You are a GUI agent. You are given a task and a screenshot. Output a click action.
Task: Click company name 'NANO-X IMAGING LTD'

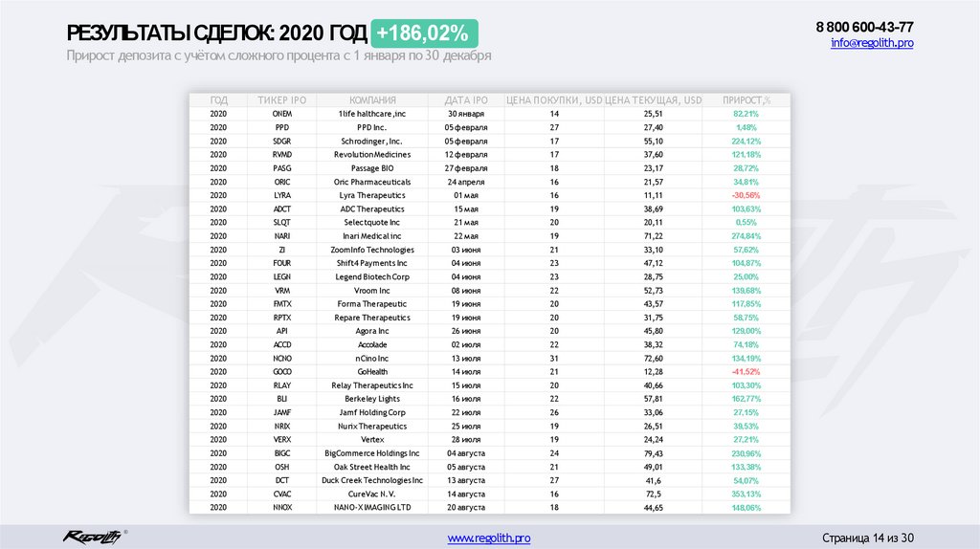pyautogui.click(x=372, y=508)
